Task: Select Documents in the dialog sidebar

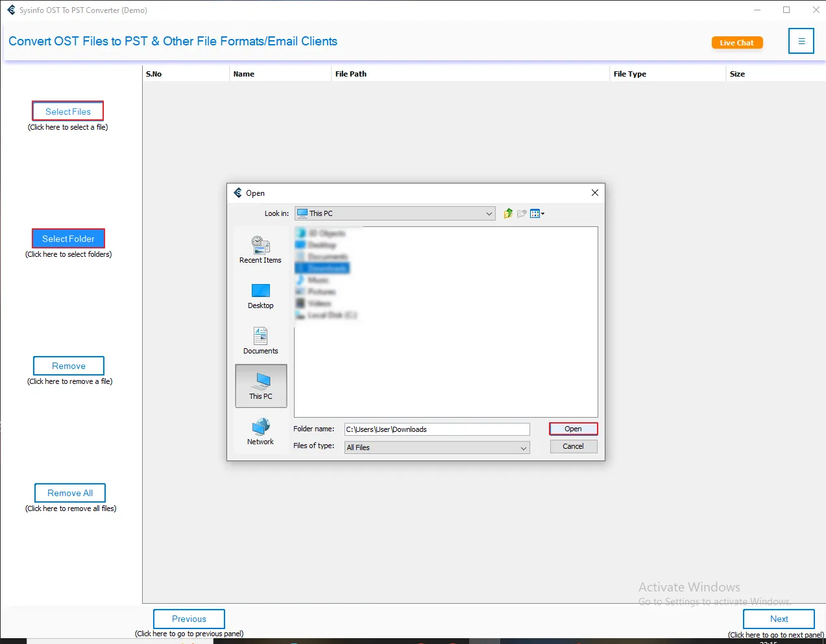Action: (x=260, y=341)
